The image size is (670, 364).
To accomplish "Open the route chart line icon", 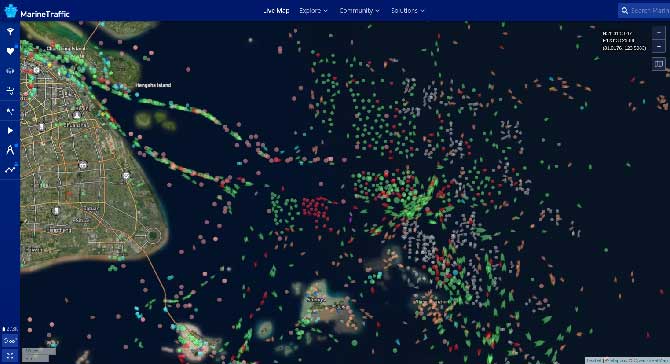I will (10, 170).
